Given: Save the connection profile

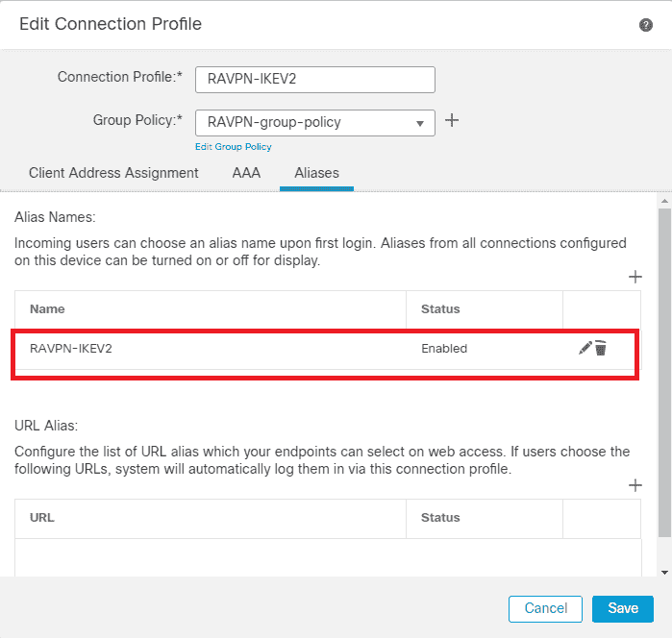Looking at the screenshot, I should (x=623, y=608).
